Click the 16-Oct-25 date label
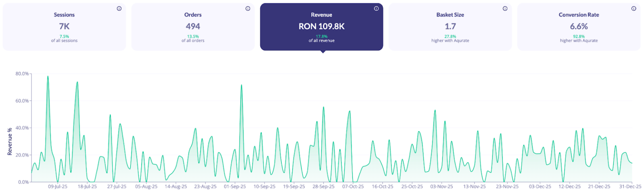Viewport: 644px width, 193px height. pyautogui.click(x=383, y=187)
